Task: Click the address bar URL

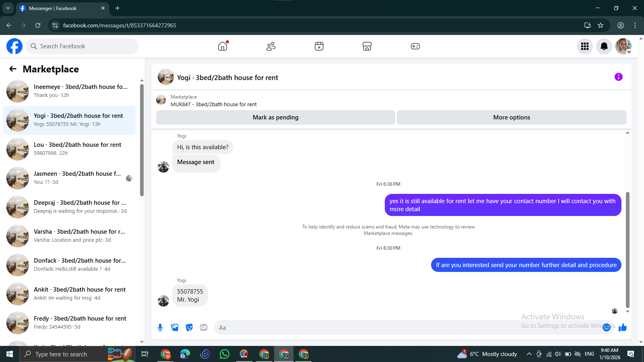Action: click(x=120, y=25)
